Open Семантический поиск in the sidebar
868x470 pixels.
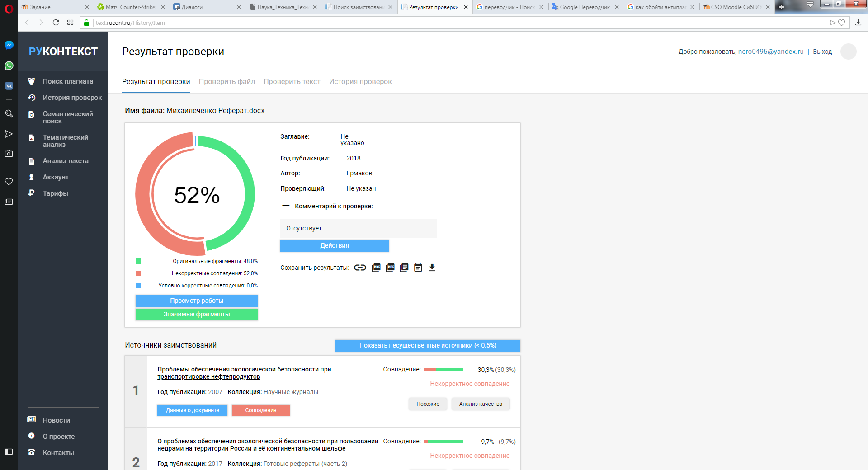tap(68, 117)
